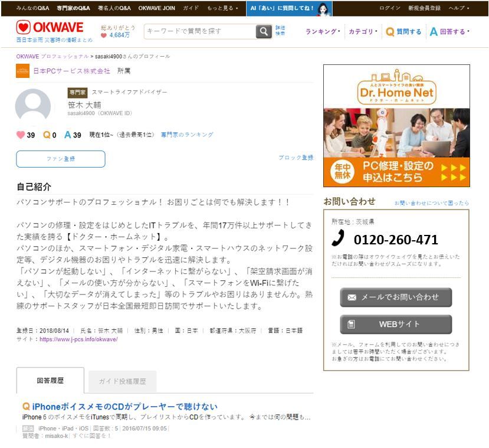Viewport: 489px width, 448px height.
Task: Open 日本PCサービス株式会社 company link
Action: click(72, 71)
